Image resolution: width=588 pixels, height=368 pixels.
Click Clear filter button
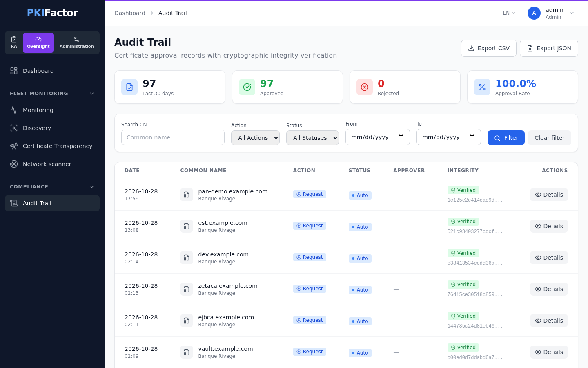pos(550,138)
